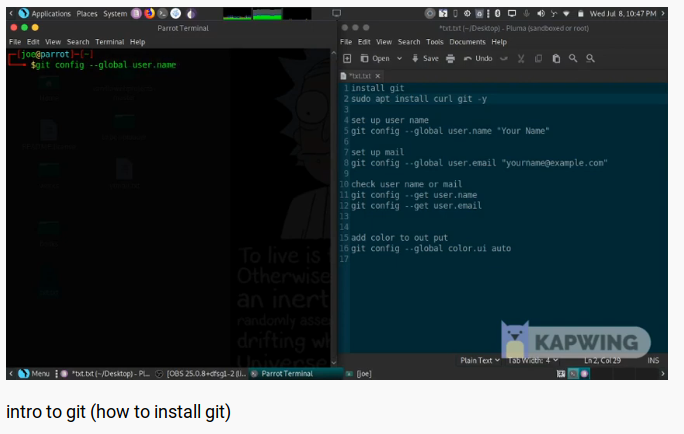
Task: Switch to OBS 25.0.8 taskbar entry
Action: tap(202, 374)
